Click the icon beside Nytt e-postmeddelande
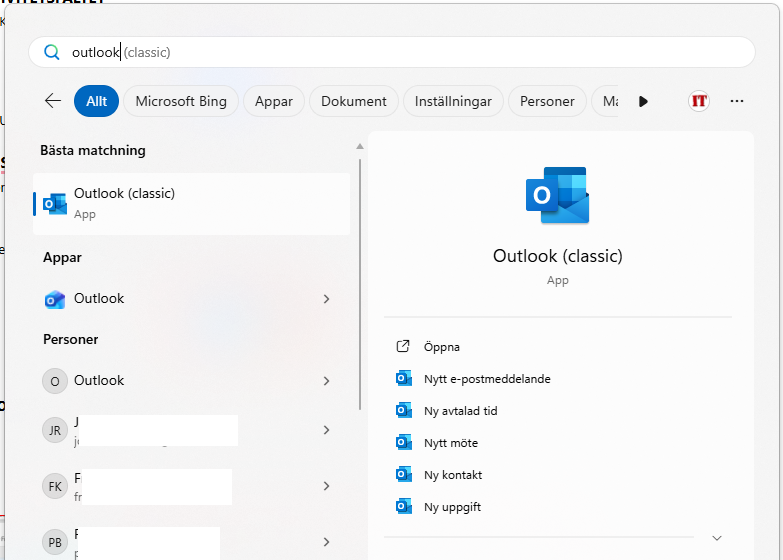Image resolution: width=783 pixels, height=560 pixels. pyautogui.click(x=403, y=378)
